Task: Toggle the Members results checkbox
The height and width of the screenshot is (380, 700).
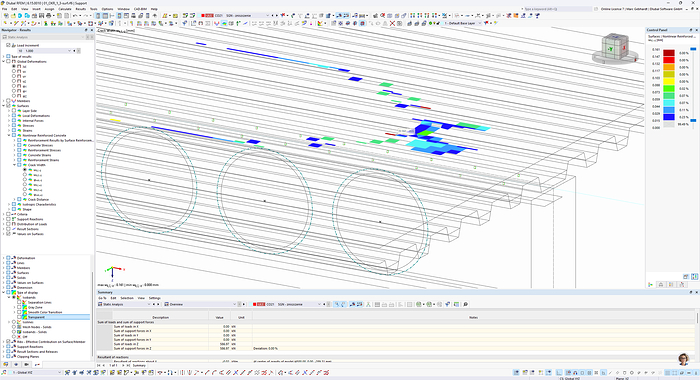Action: point(8,101)
